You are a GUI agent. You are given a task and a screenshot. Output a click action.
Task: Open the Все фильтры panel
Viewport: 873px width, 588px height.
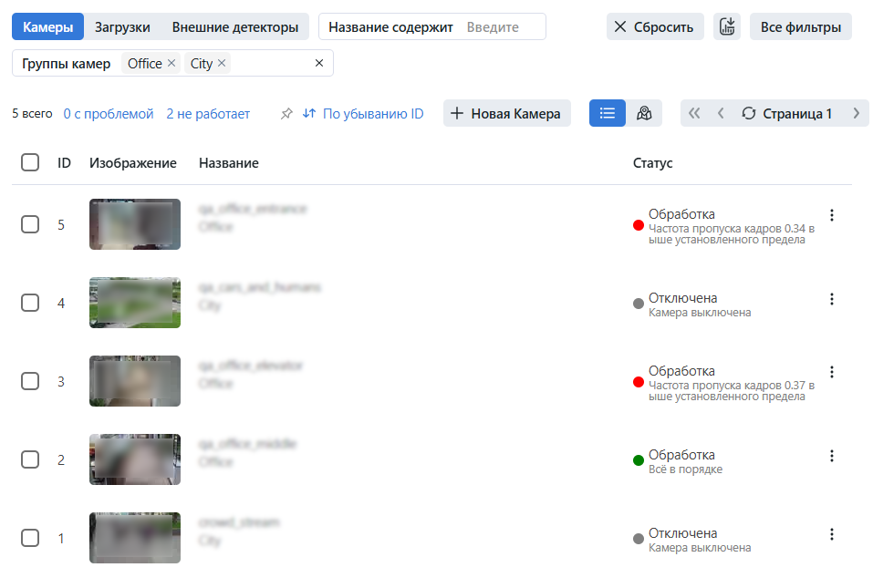pos(800,26)
